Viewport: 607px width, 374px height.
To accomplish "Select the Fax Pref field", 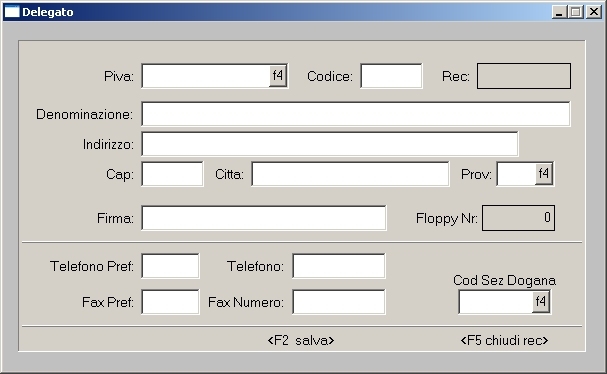I will pos(170,302).
